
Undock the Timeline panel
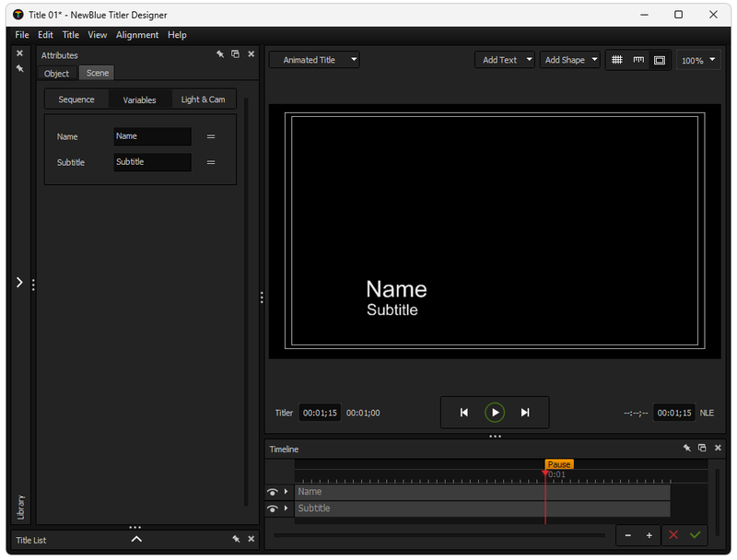tap(701, 449)
